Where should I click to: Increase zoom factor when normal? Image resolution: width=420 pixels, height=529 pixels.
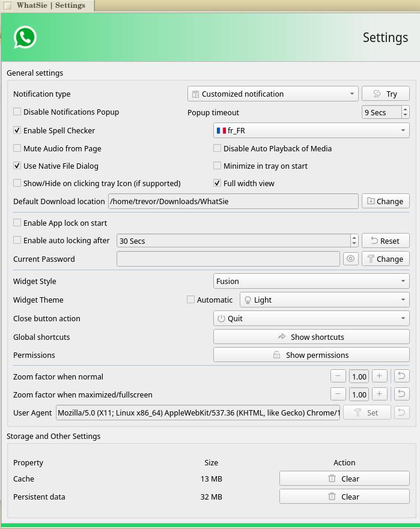click(380, 376)
